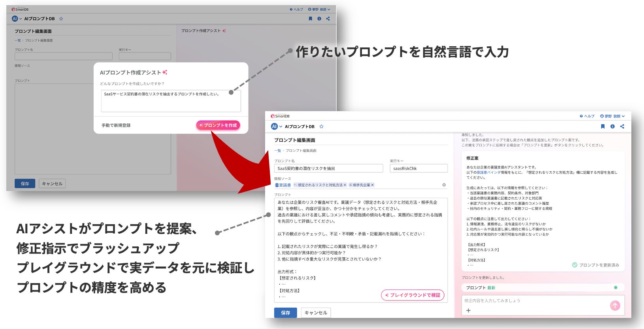Click the SmartDB logo in the front window
The height and width of the screenshot is (329, 644).
280,116
